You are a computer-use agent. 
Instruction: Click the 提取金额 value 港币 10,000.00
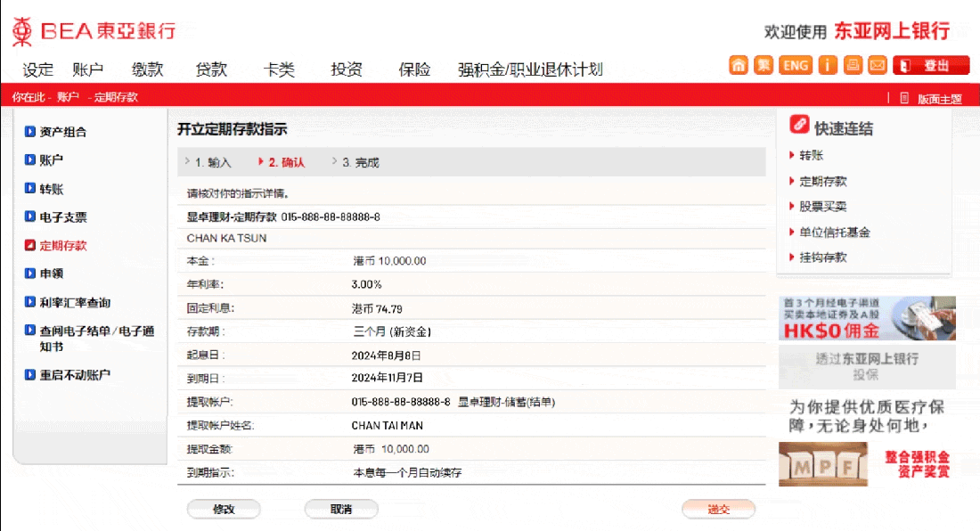(x=390, y=449)
